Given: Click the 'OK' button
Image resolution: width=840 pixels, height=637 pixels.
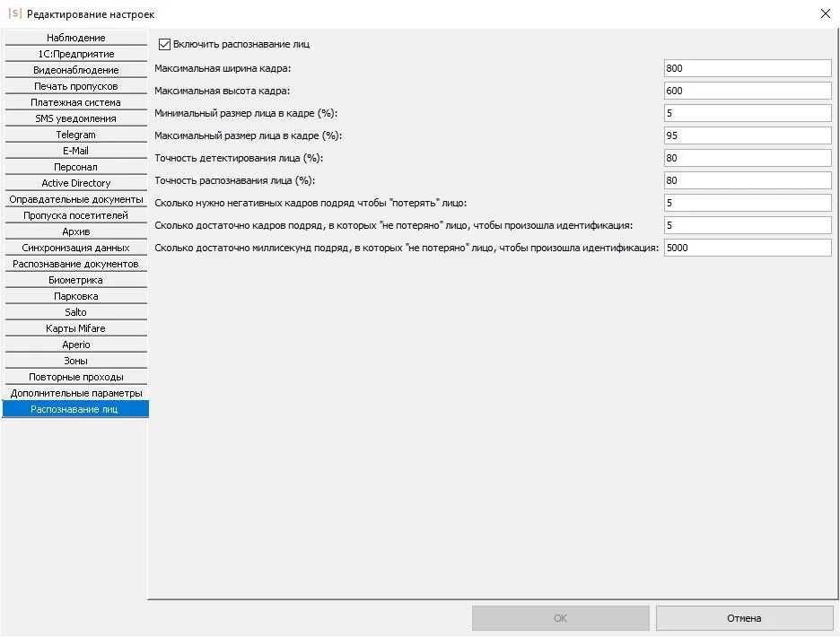Looking at the screenshot, I should pos(560,618).
